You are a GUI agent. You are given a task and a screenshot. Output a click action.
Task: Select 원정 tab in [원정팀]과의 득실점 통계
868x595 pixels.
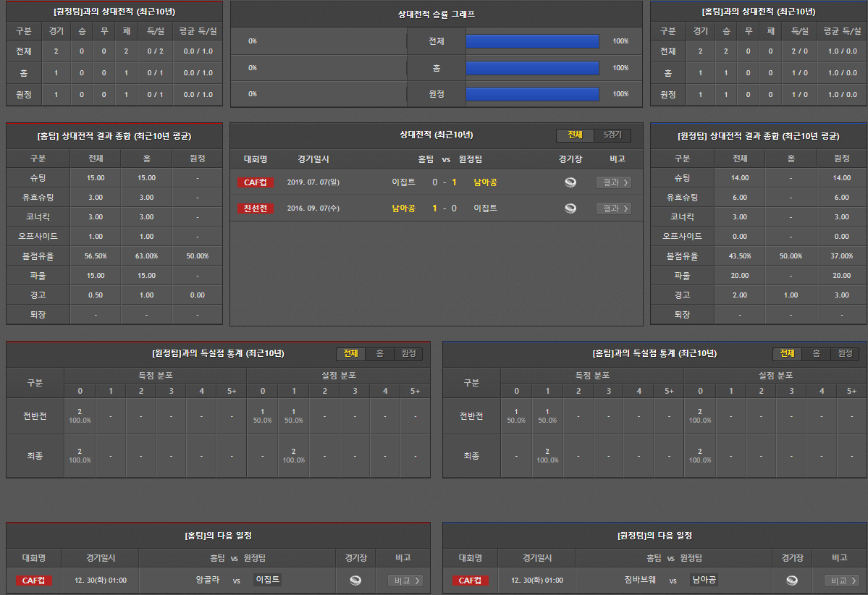coord(408,353)
